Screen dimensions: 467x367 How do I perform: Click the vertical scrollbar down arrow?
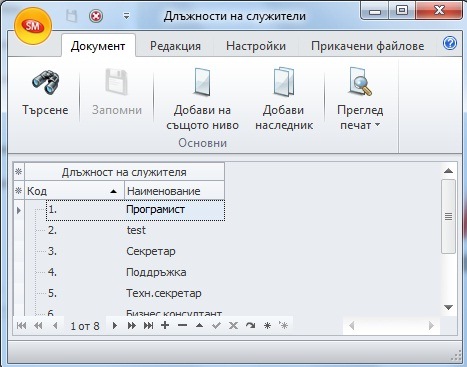(x=448, y=307)
